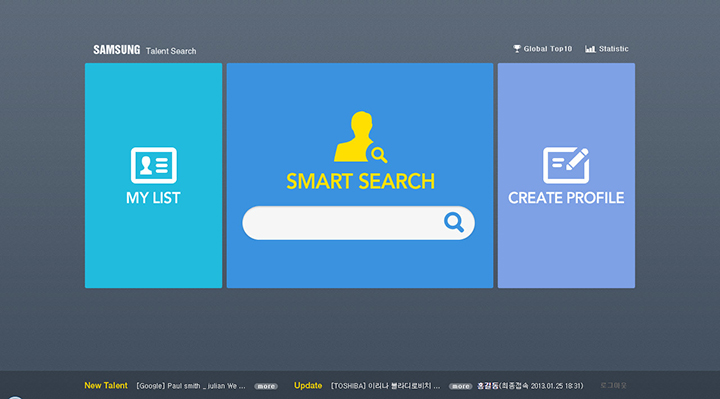
Task: Open the [Google] Paul smith entry
Action: pos(191,386)
